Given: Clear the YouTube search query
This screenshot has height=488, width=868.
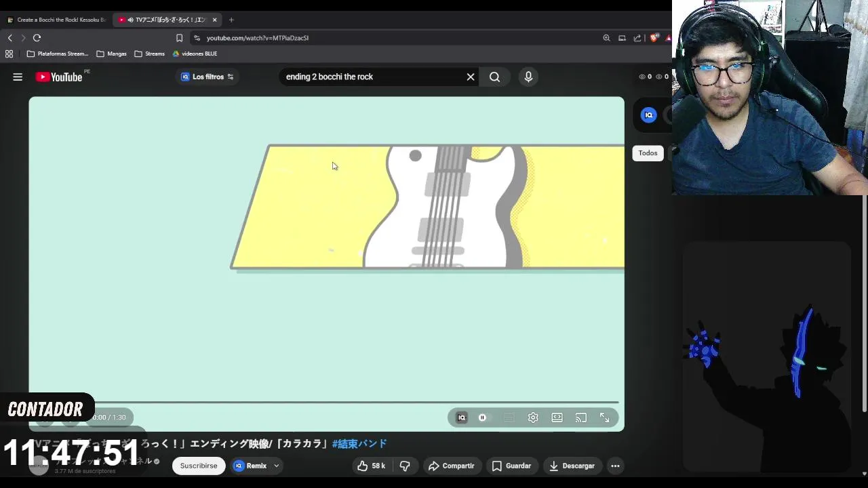Looking at the screenshot, I should [x=471, y=77].
